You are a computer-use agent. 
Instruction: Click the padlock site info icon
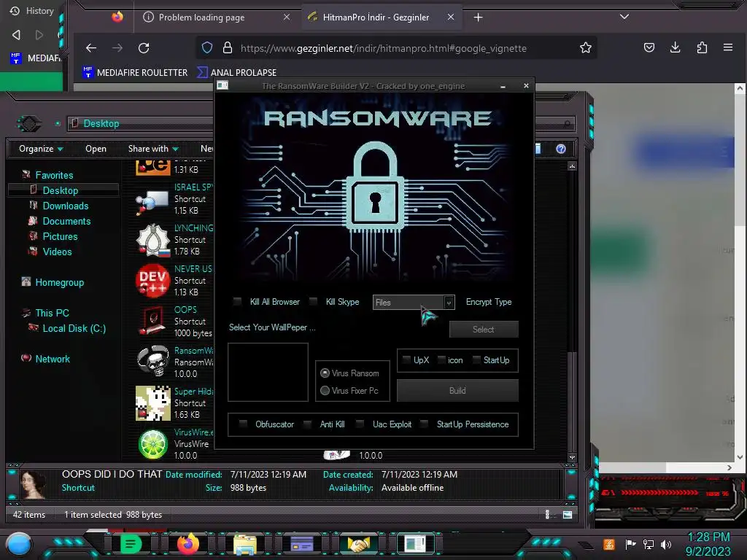(x=228, y=47)
